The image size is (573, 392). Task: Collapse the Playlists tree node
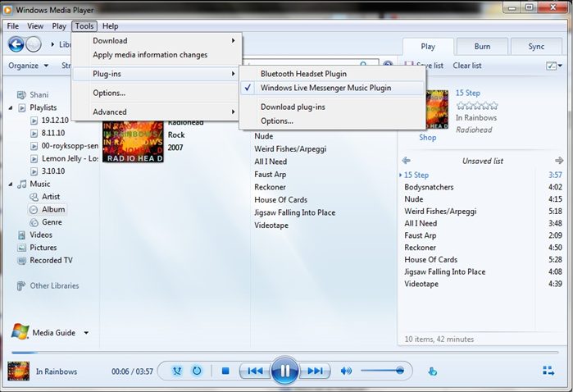coord(11,108)
